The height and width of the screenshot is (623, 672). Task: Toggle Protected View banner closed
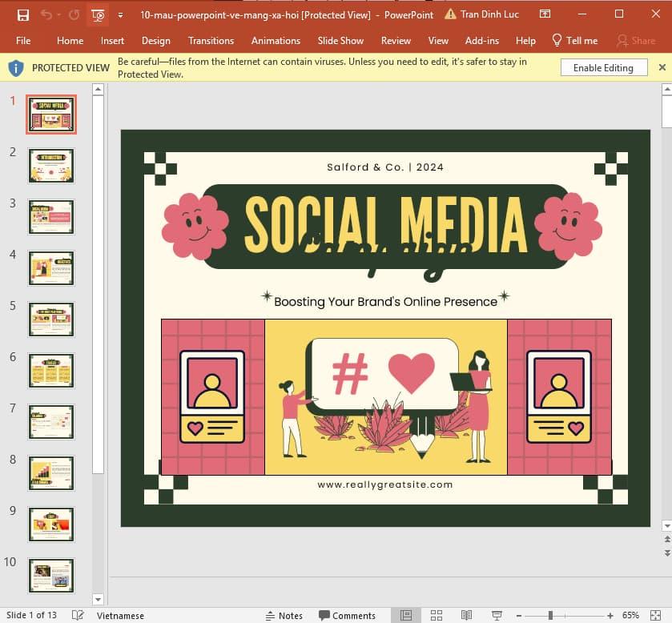(x=662, y=67)
